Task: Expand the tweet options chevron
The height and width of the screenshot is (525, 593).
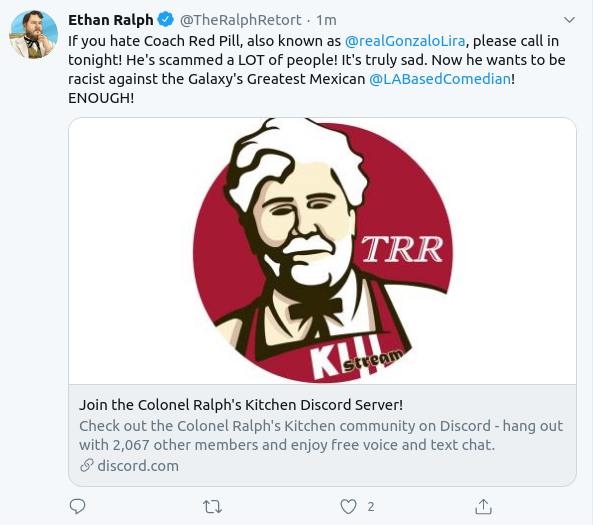Action: click(x=569, y=20)
